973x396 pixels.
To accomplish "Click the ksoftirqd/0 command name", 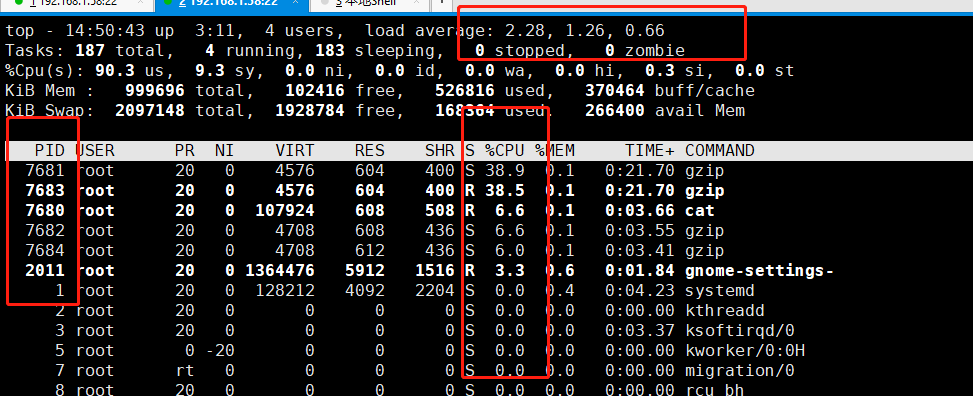I will click(x=740, y=331).
